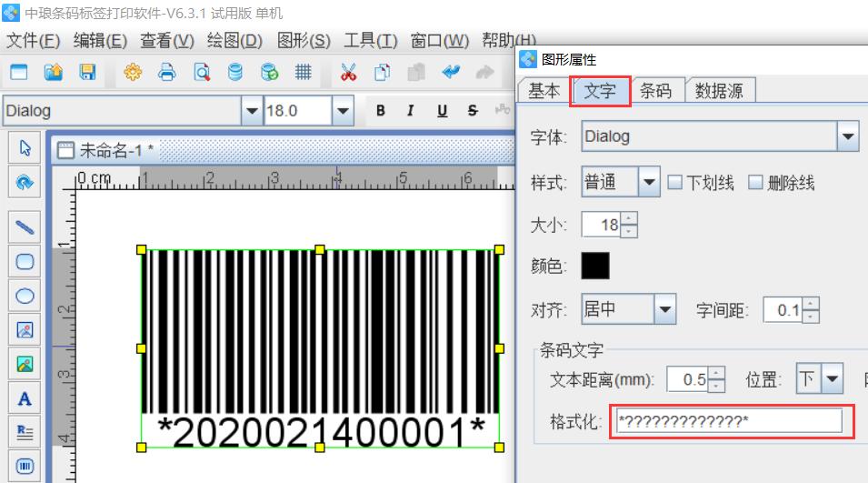Select the line drawing tool
Image resolution: width=868 pixels, height=483 pixels.
[x=25, y=227]
